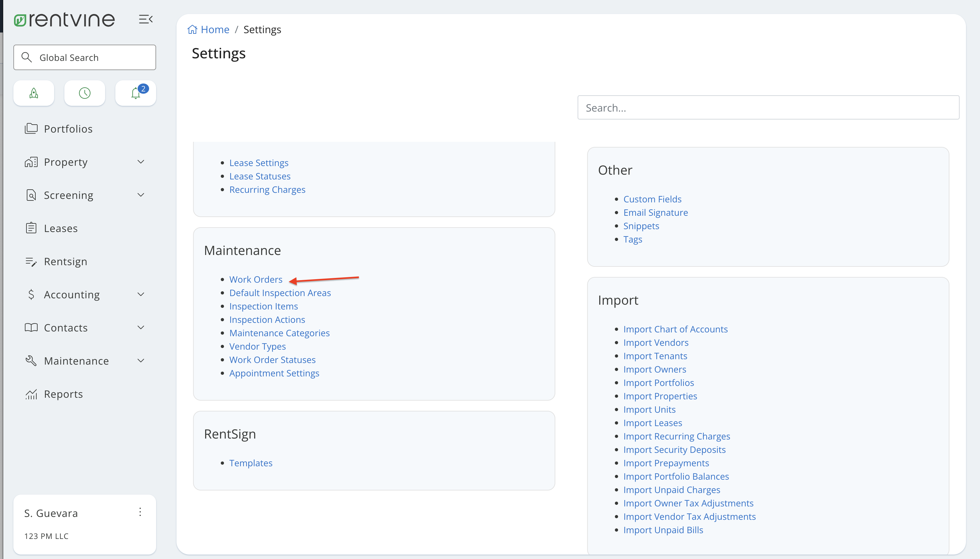The width and height of the screenshot is (980, 559).
Task: Open Import Chart of Accounts
Action: click(x=675, y=329)
